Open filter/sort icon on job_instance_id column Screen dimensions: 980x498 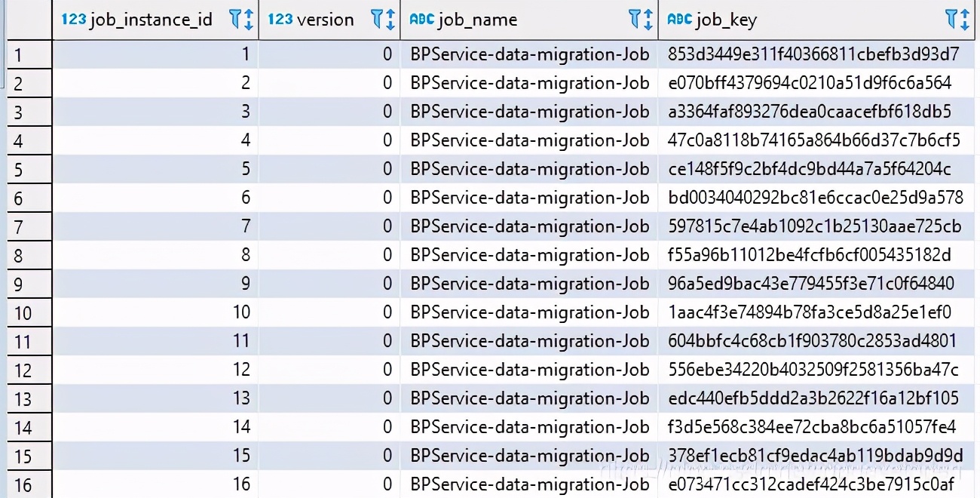[241, 20]
